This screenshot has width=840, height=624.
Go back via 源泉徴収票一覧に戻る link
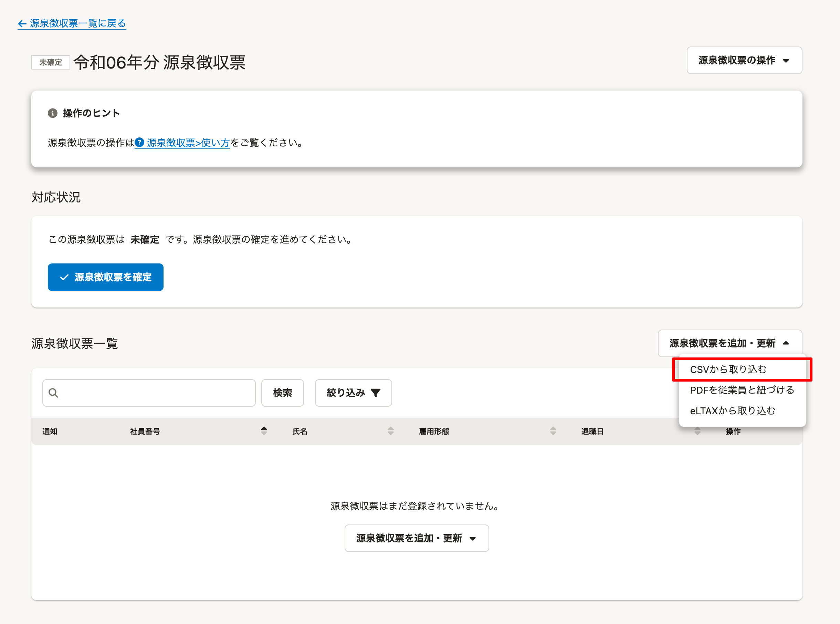[x=72, y=23]
